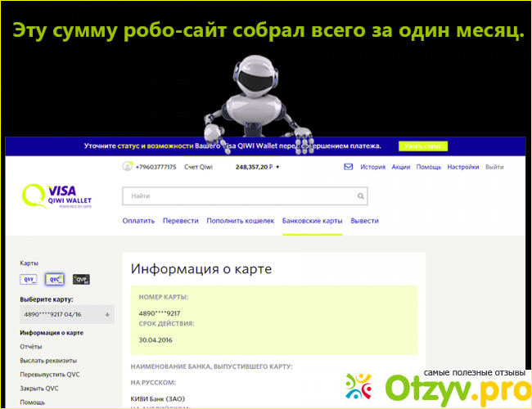Switch to the Банковские карты tab
The width and height of the screenshot is (532, 409).
tap(312, 221)
